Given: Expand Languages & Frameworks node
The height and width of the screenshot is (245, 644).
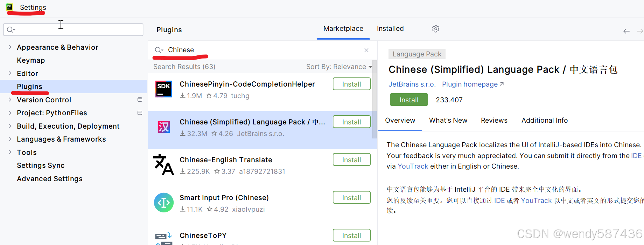Looking at the screenshot, I should (x=10, y=139).
